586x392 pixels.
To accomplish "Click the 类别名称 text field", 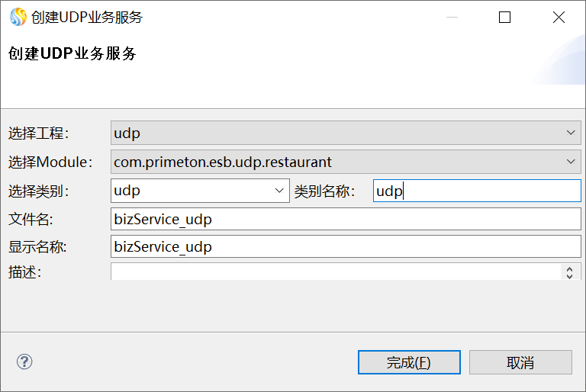I will click(x=477, y=191).
